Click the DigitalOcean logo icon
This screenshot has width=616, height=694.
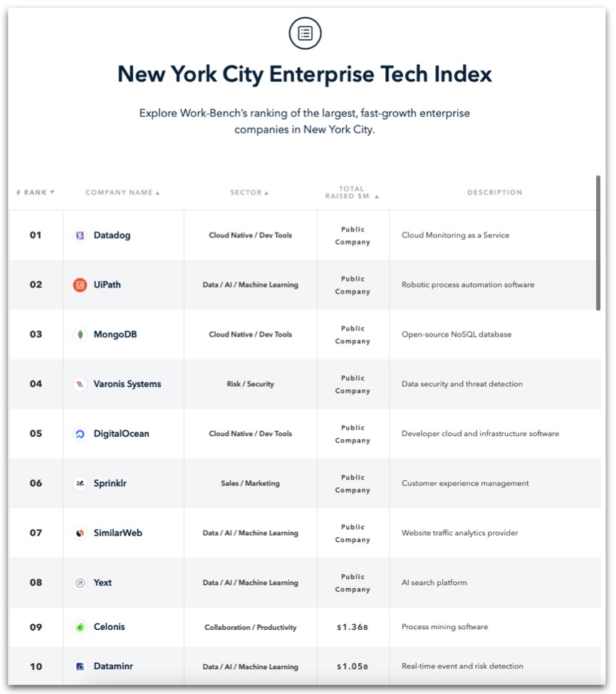pyautogui.click(x=80, y=434)
